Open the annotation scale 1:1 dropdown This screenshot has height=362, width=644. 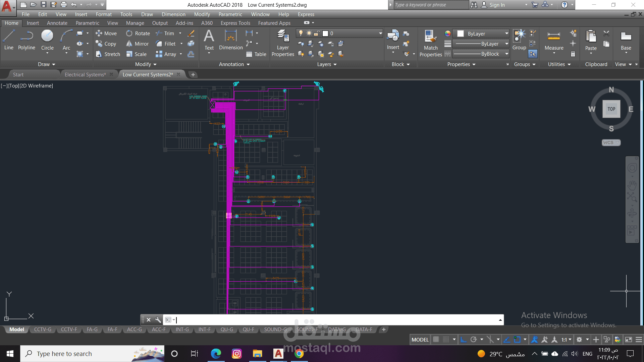point(566,340)
